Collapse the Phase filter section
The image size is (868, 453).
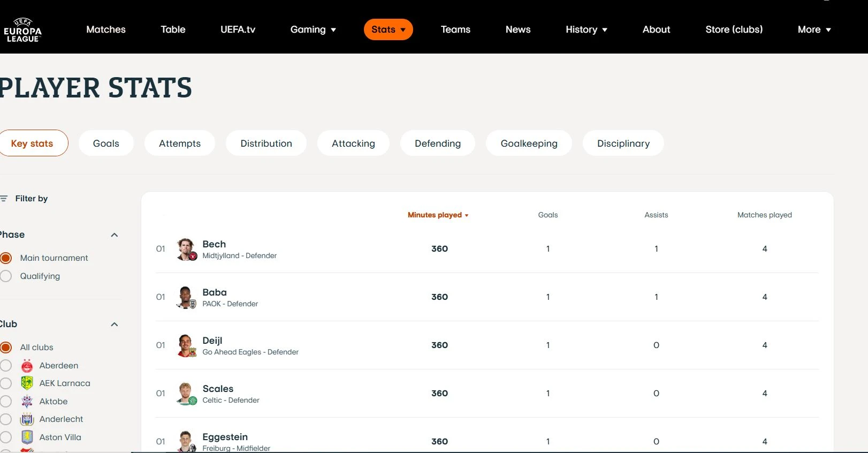114,235
